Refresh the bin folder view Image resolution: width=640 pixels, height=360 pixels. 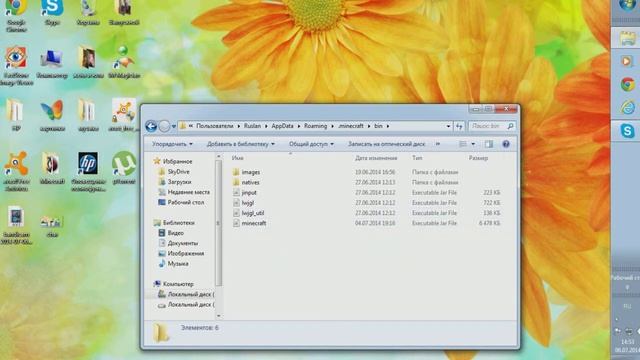tap(459, 127)
